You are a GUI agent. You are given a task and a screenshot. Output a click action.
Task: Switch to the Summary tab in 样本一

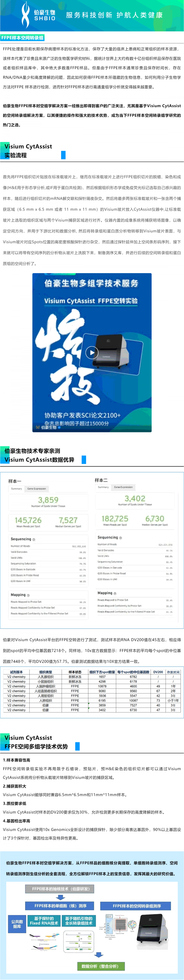16,489
